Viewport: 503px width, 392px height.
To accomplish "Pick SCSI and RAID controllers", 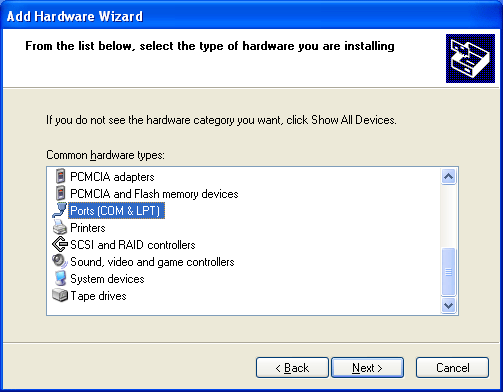I will [133, 245].
